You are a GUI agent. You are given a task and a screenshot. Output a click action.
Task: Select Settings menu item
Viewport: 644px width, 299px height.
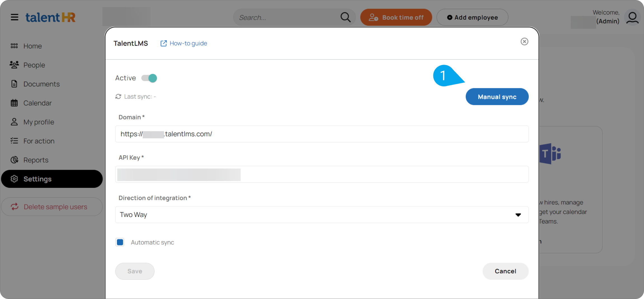pyautogui.click(x=52, y=179)
